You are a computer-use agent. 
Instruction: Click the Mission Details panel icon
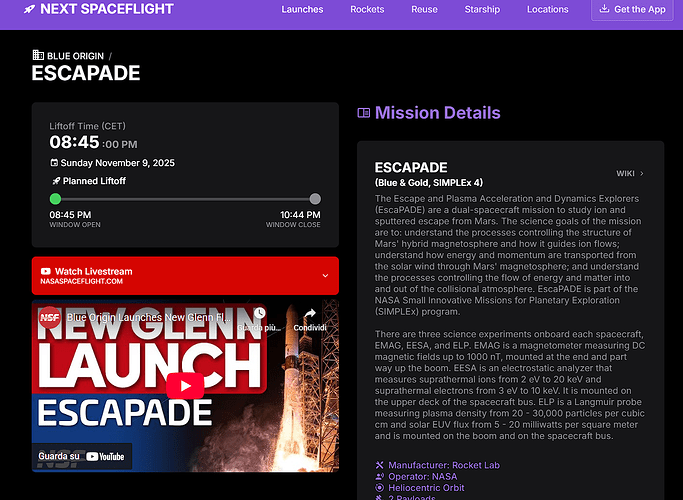(364, 113)
